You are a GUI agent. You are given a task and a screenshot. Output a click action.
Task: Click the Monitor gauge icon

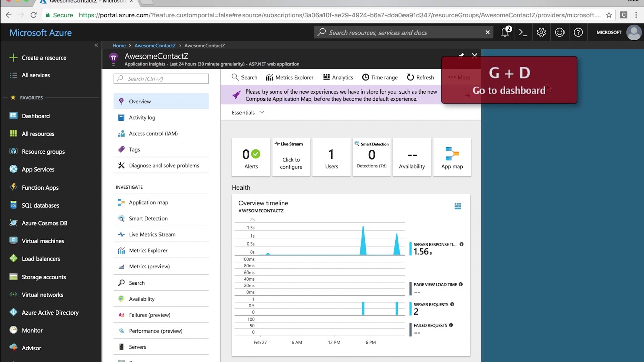(x=13, y=330)
